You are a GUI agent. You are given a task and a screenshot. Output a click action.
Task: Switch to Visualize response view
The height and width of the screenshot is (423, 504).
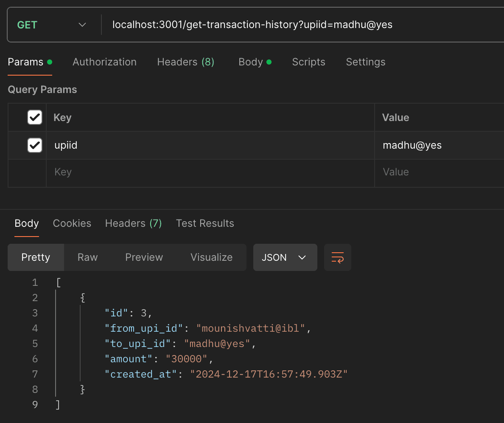(212, 257)
